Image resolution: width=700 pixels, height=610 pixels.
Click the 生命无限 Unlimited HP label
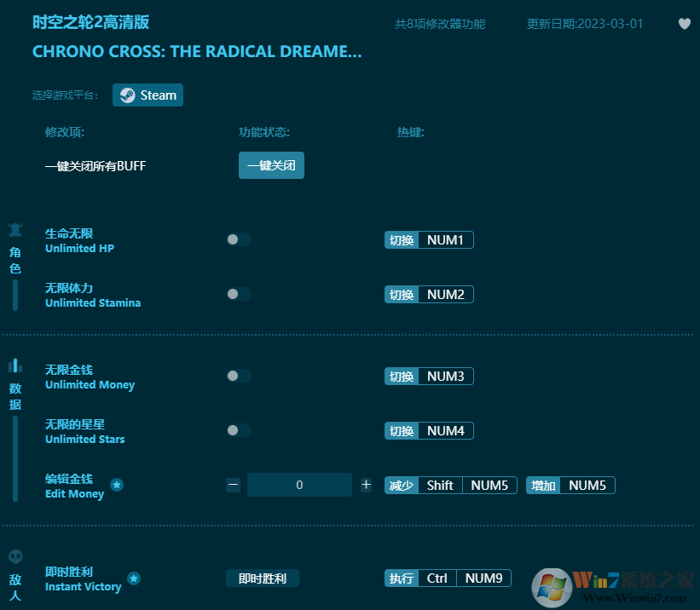79,240
